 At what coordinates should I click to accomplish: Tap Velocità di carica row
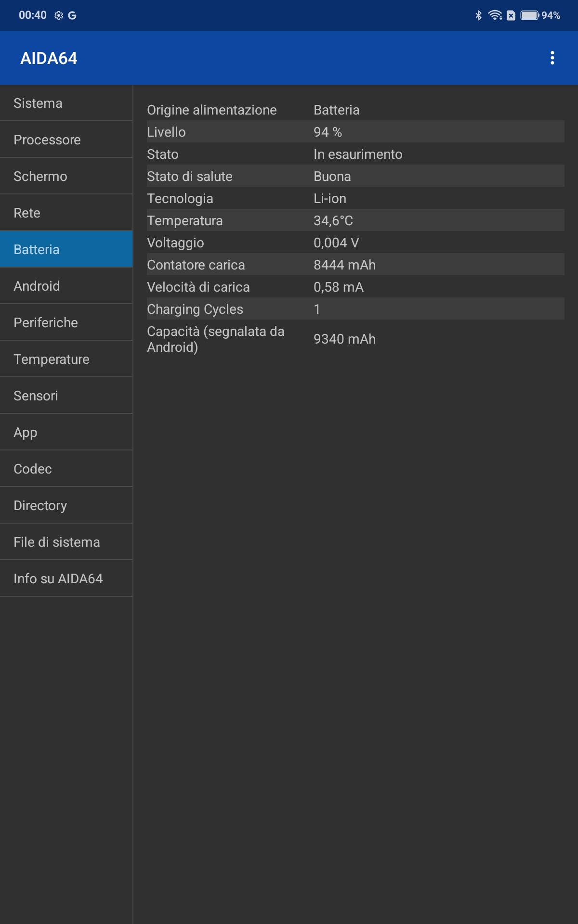[x=355, y=287]
